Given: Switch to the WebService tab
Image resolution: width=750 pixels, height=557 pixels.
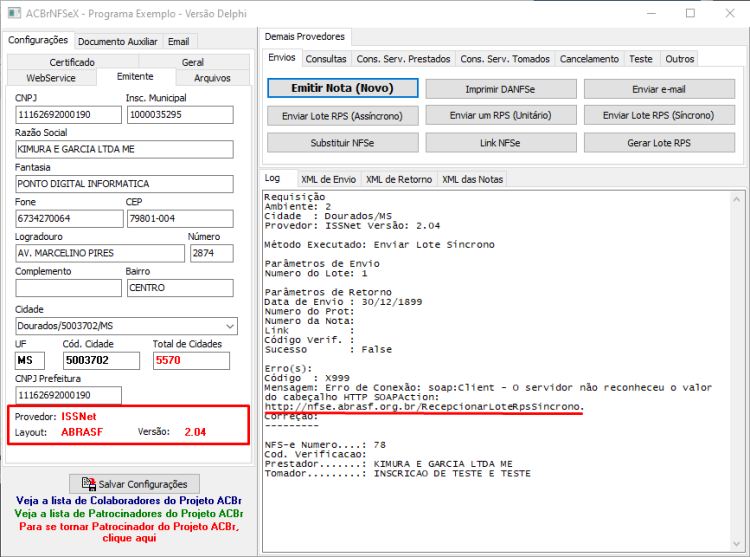Looking at the screenshot, I should (51, 78).
